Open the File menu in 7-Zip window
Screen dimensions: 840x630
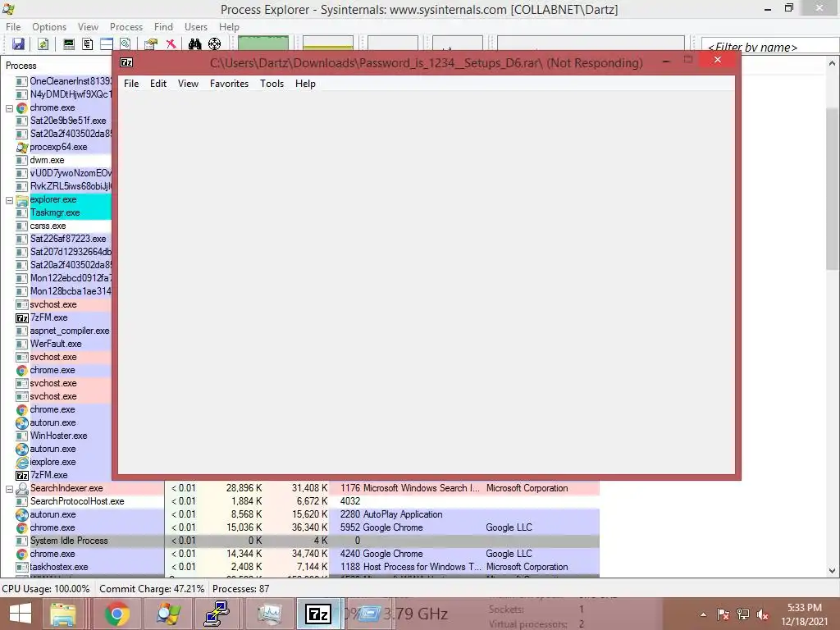pyautogui.click(x=131, y=84)
